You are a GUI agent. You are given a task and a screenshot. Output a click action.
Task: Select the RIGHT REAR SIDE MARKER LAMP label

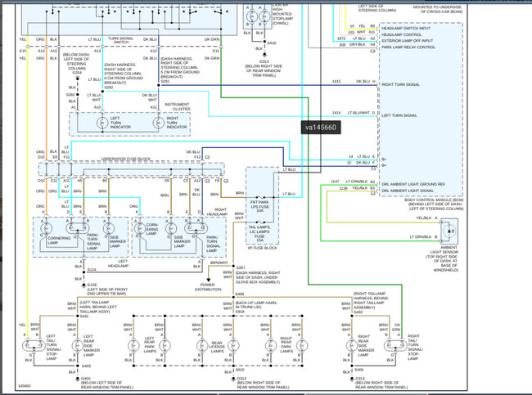[x=366, y=345]
